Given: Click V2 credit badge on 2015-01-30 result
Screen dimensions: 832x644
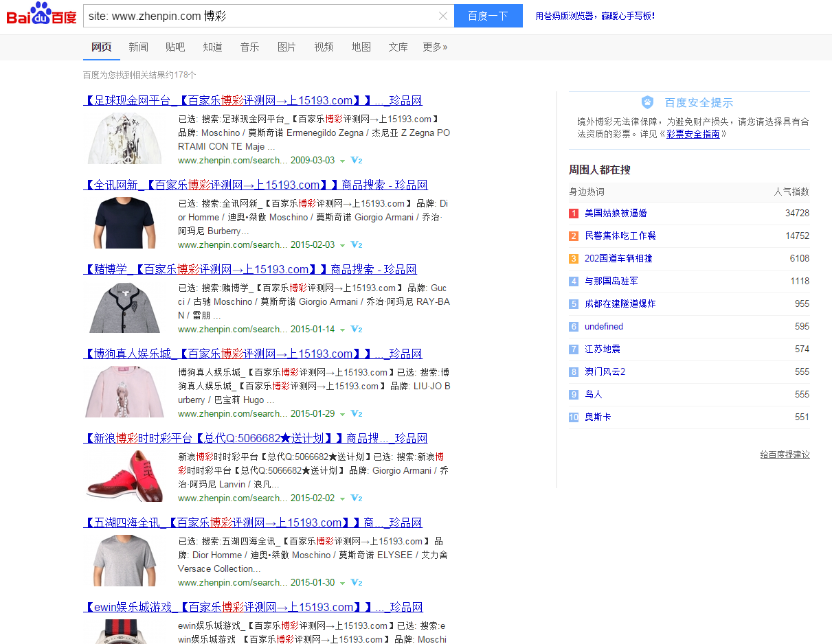Looking at the screenshot, I should coord(357,583).
